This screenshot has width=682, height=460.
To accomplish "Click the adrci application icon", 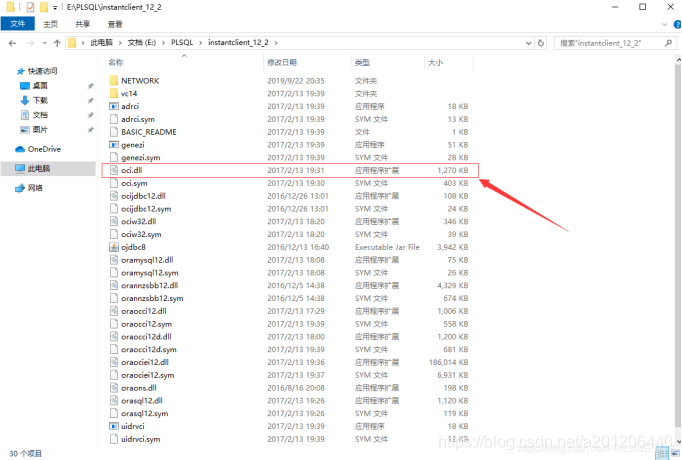I will [114, 106].
